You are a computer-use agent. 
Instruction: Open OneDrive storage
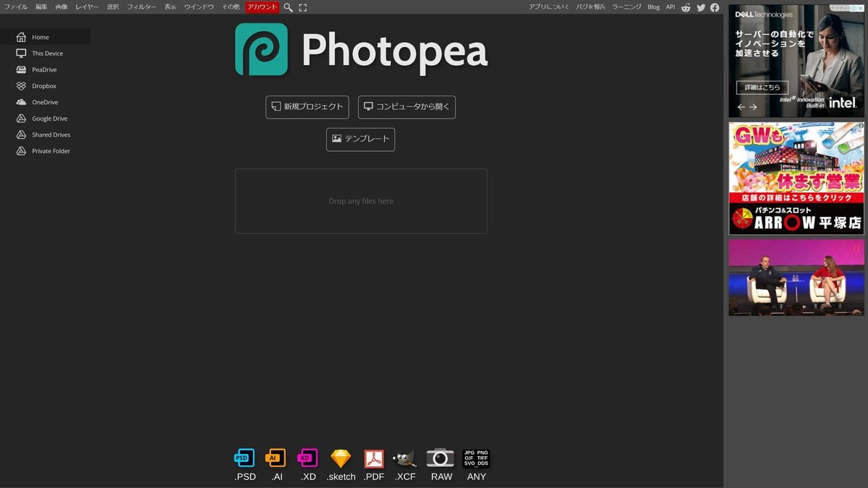(45, 102)
